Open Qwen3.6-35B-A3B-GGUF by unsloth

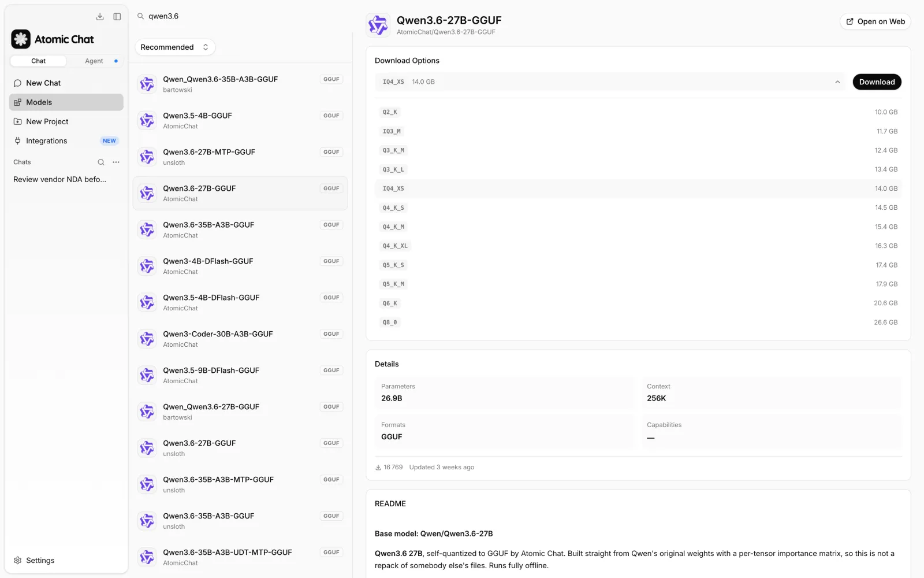coord(240,521)
